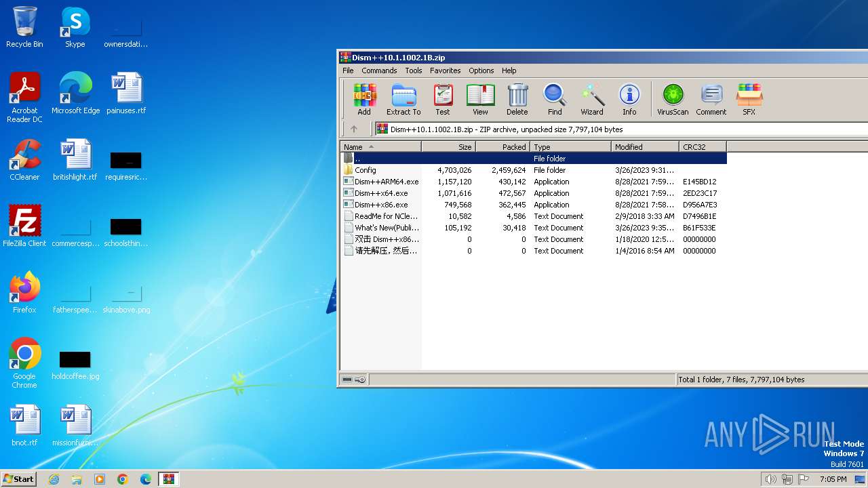Screen dimensions: 868x488
Task: Click the volume speaker tray icon
Action: 770,479
